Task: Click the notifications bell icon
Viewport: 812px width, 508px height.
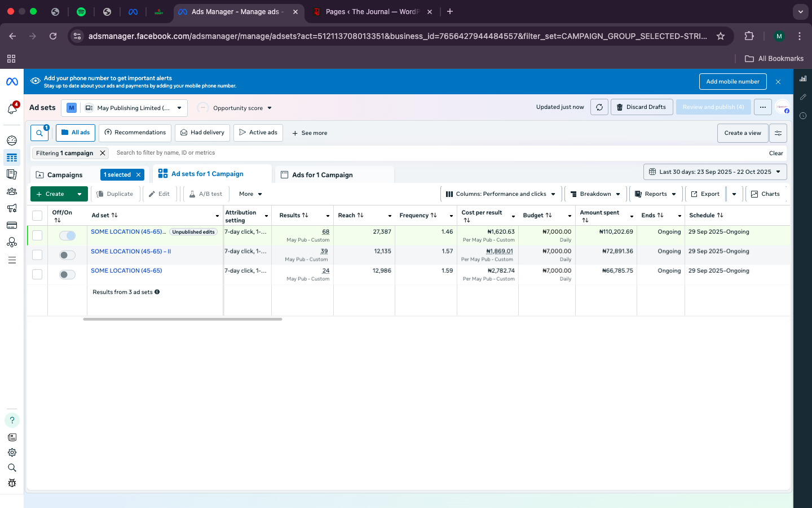Action: click(12, 109)
